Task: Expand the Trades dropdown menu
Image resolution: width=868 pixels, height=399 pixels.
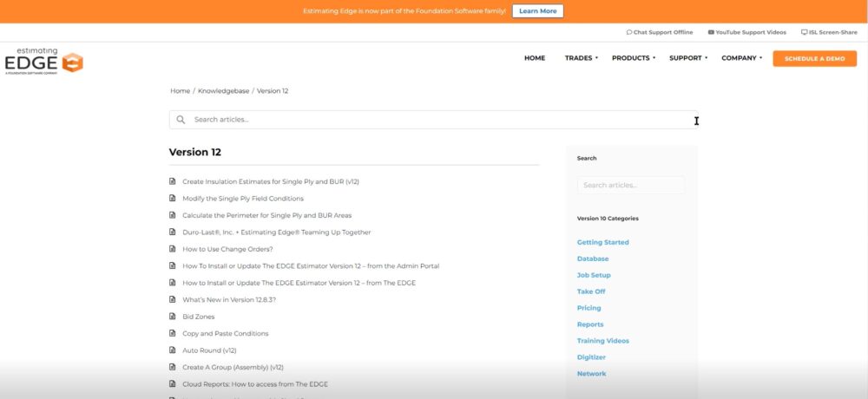Action: coord(582,58)
